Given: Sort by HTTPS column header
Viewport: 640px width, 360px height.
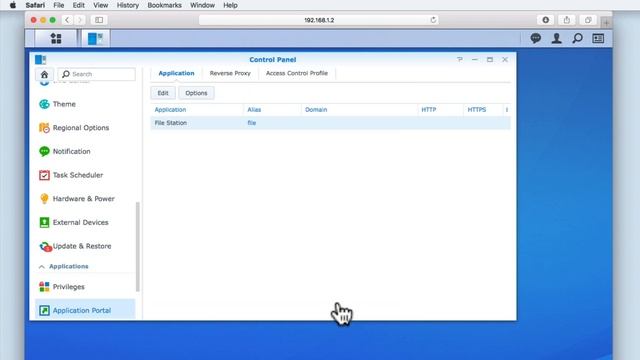Looking at the screenshot, I should coord(483,110).
